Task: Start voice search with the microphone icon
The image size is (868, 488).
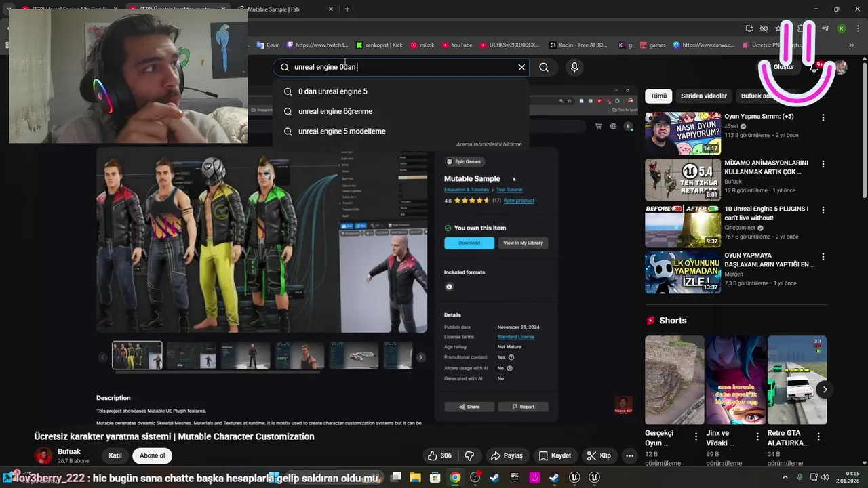Action: [574, 67]
